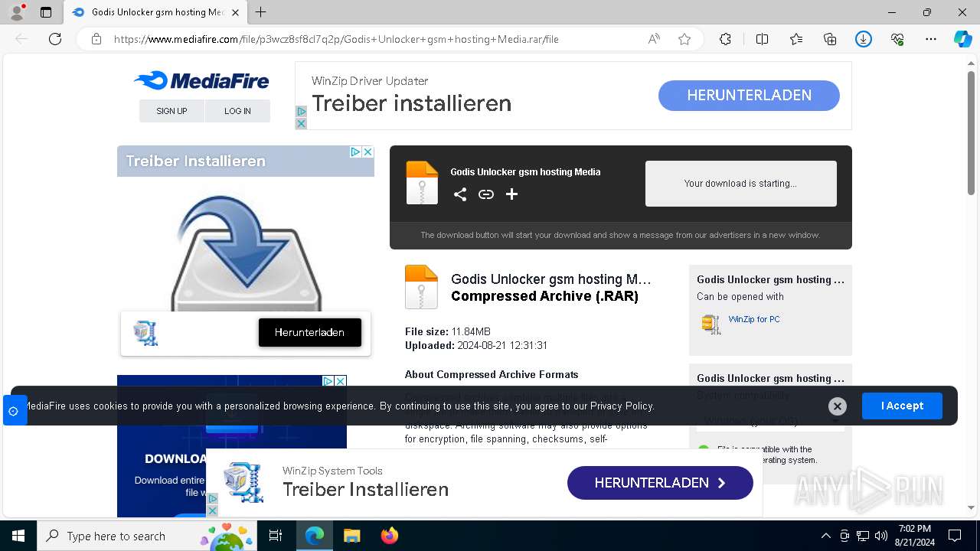This screenshot has width=980, height=551.
Task: Close the bottom WinZip banner ad
Action: coord(212,511)
